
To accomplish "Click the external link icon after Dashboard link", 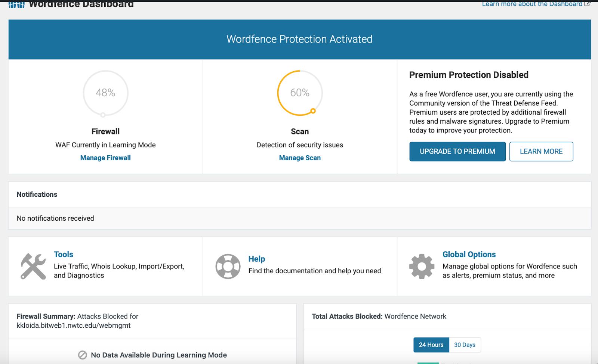I will pyautogui.click(x=587, y=4).
